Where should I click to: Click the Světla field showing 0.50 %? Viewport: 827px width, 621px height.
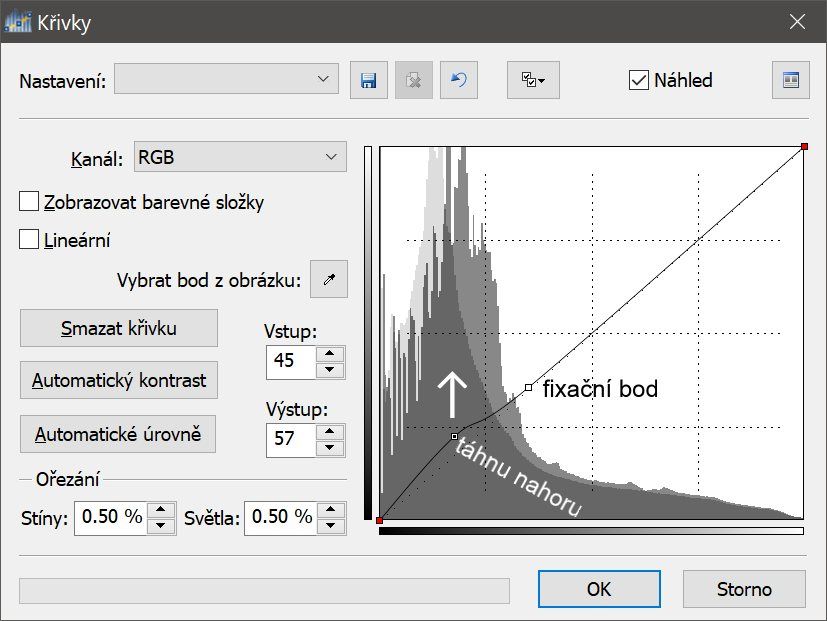281,518
